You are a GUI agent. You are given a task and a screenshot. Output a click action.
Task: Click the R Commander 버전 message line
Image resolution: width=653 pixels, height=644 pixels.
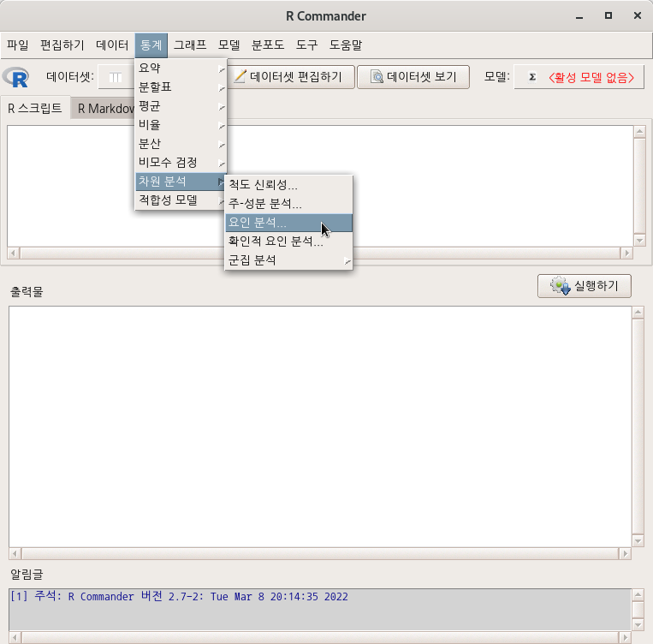[179, 597]
